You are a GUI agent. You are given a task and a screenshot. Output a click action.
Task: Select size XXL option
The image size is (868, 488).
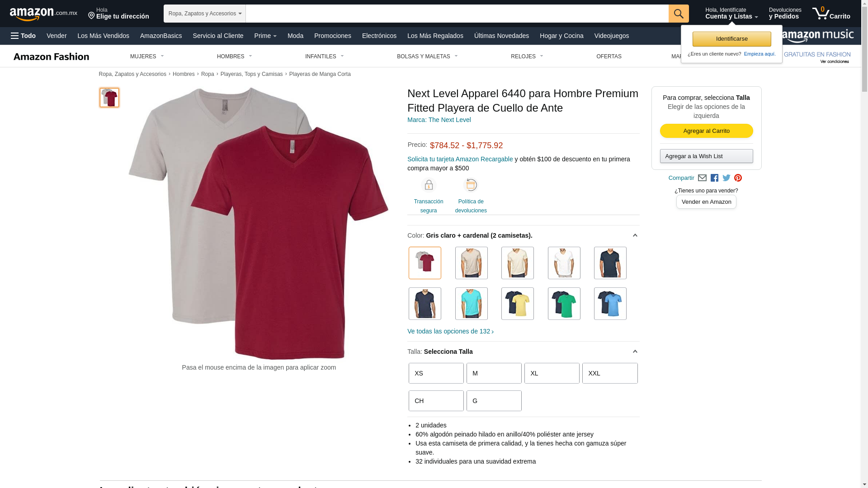(610, 373)
